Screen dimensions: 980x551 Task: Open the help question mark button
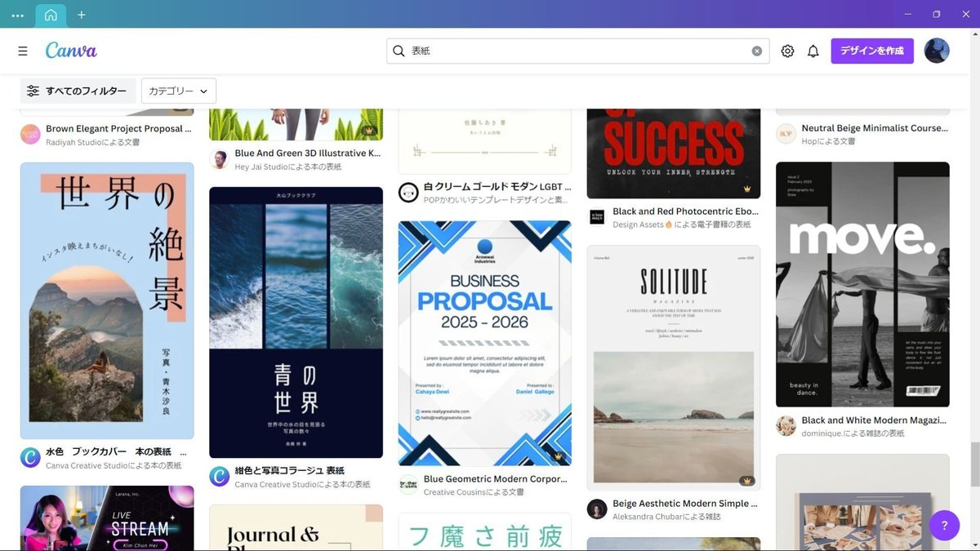pyautogui.click(x=944, y=525)
